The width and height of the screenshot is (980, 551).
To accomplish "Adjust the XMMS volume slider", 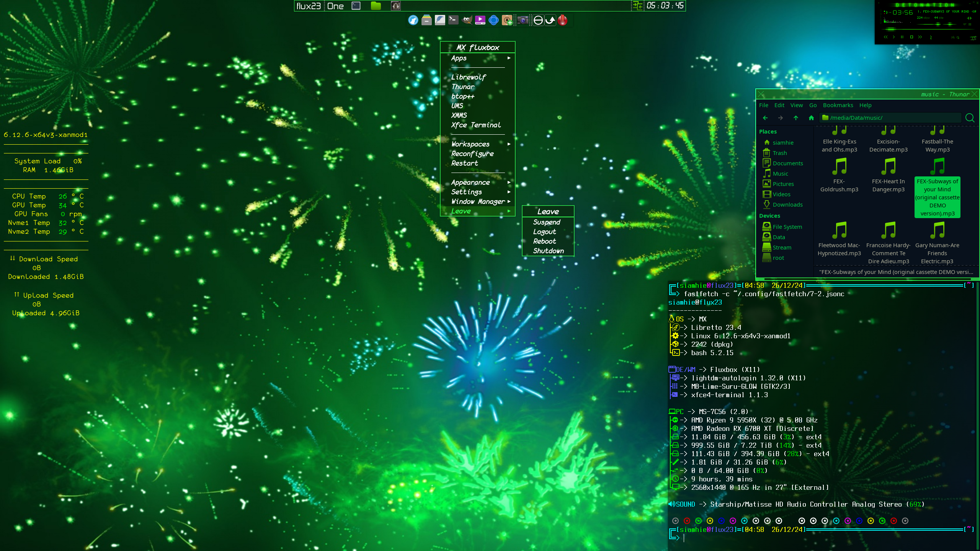I will click(929, 24).
